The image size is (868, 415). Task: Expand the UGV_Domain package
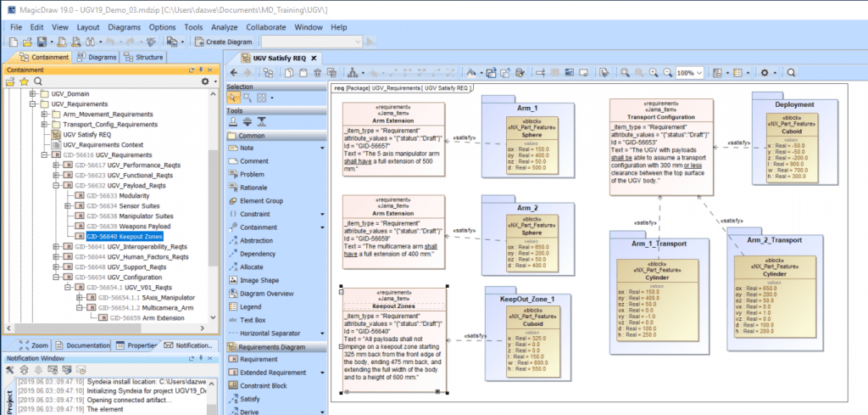coord(34,93)
